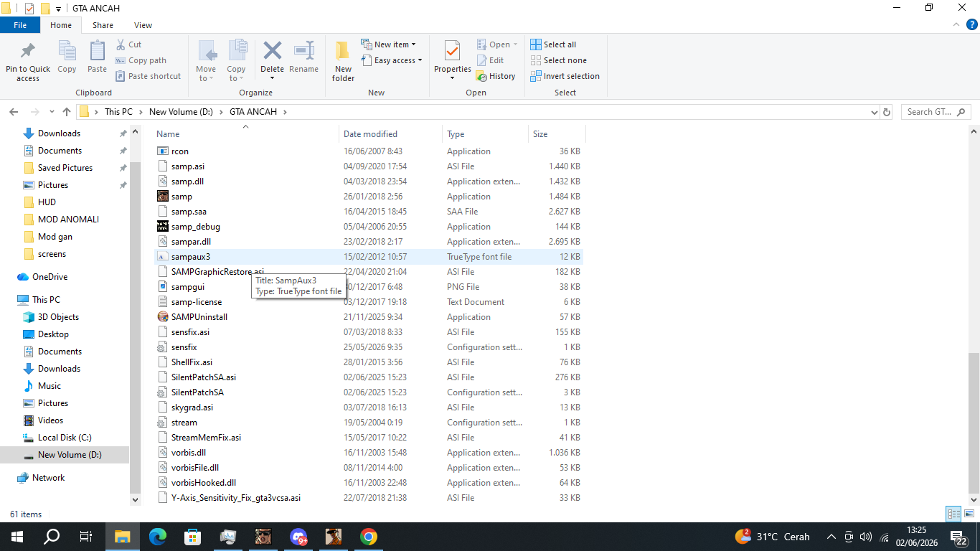Switch to Details view icon in status bar
The height and width of the screenshot is (551, 980).
[953, 514]
